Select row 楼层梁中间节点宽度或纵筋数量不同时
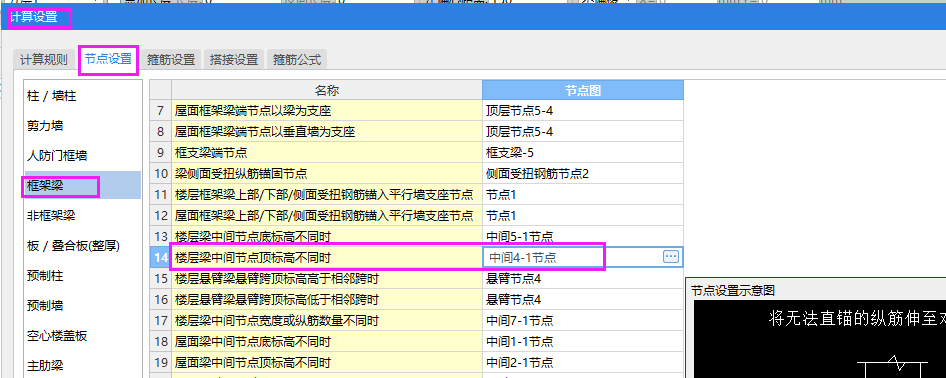This screenshot has width=946, height=378. [x=327, y=320]
